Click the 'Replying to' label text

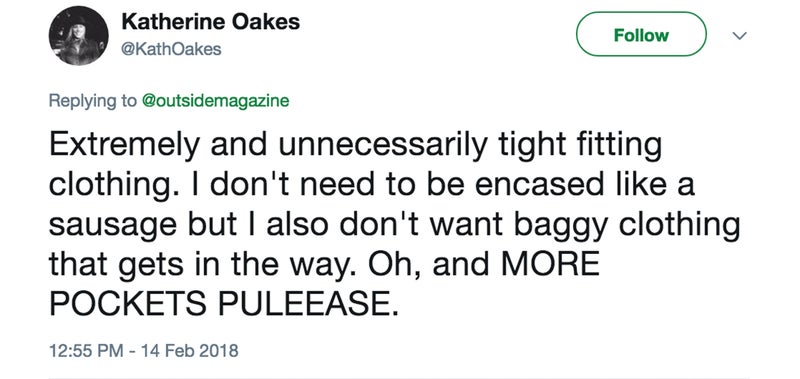[93, 101]
